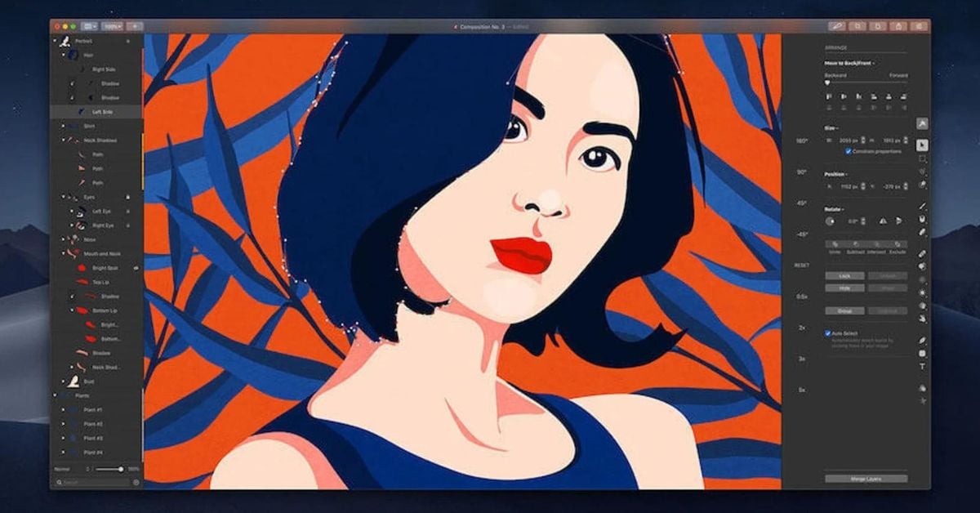The image size is (980, 513).
Task: Click the RESET rotation preset
Action: tap(801, 265)
